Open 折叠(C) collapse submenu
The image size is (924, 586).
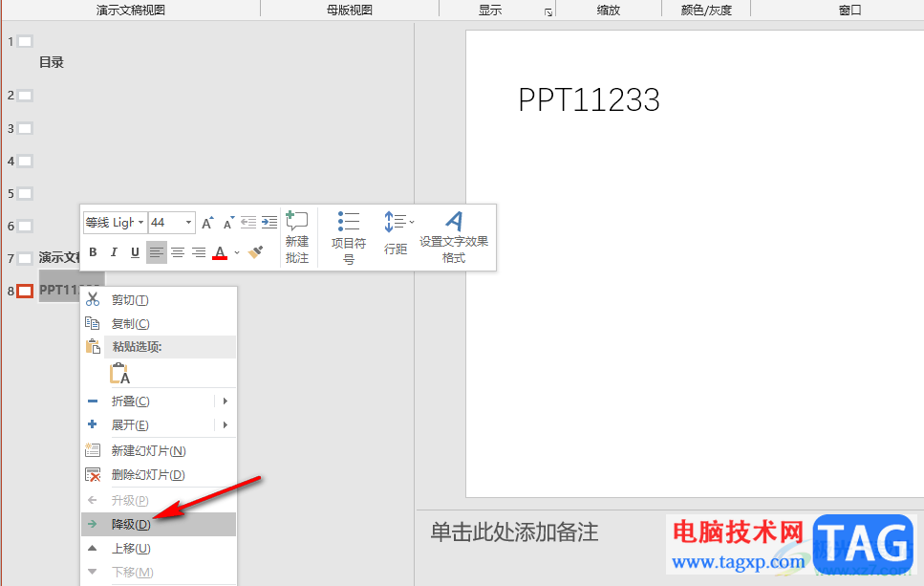(159, 402)
